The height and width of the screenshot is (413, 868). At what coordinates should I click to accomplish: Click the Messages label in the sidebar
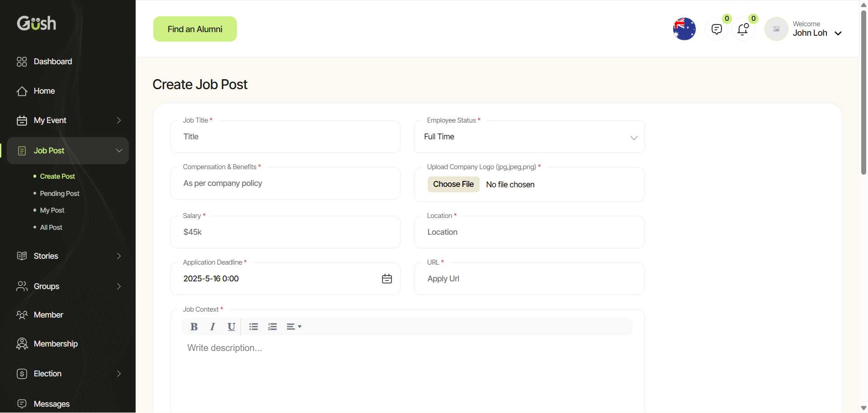point(52,404)
